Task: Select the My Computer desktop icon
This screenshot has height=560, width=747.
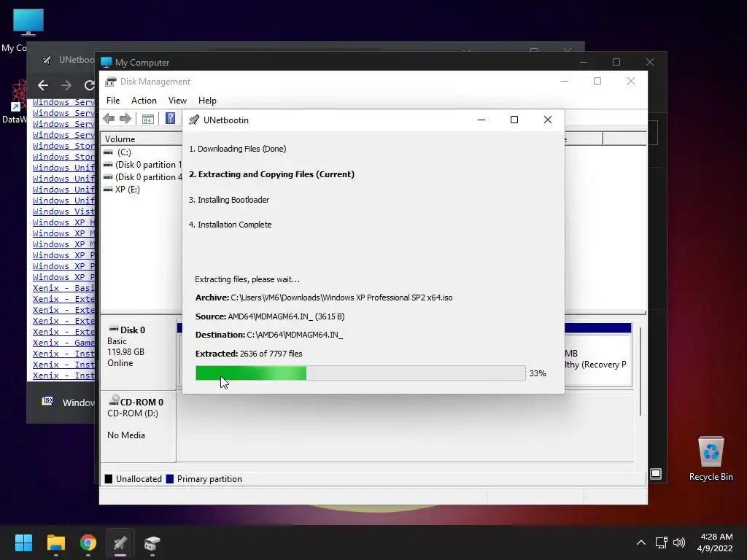Action: coord(28,23)
